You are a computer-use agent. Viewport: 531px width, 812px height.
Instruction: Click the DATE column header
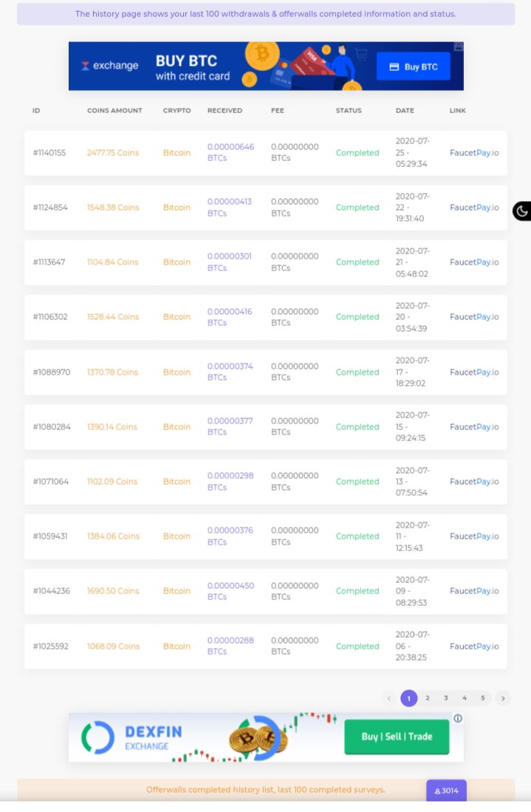coord(405,110)
